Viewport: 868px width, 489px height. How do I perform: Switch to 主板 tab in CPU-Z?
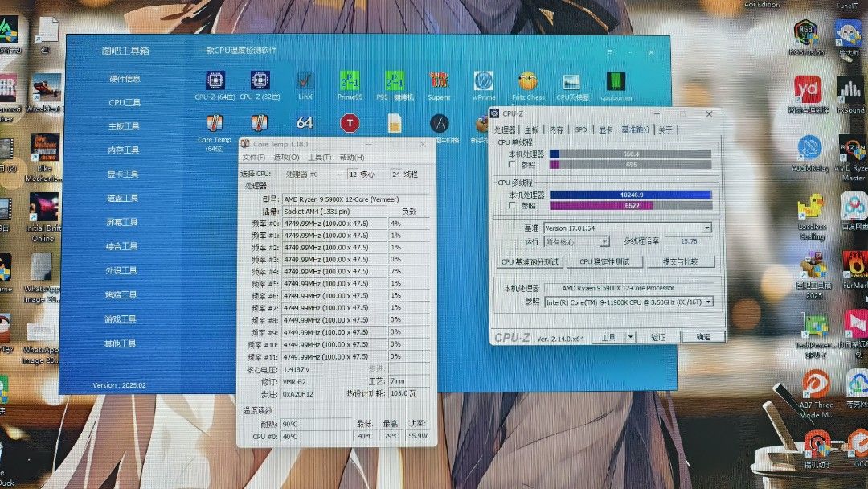point(531,129)
